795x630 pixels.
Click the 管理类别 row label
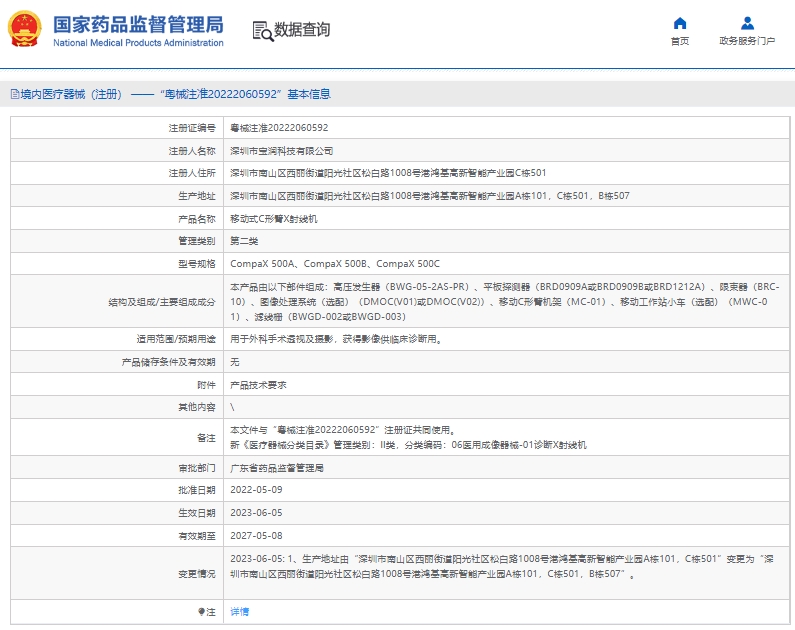197,241
